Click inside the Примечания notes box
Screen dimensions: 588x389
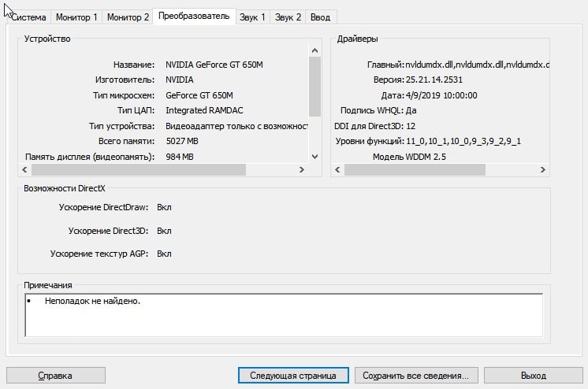click(x=284, y=315)
